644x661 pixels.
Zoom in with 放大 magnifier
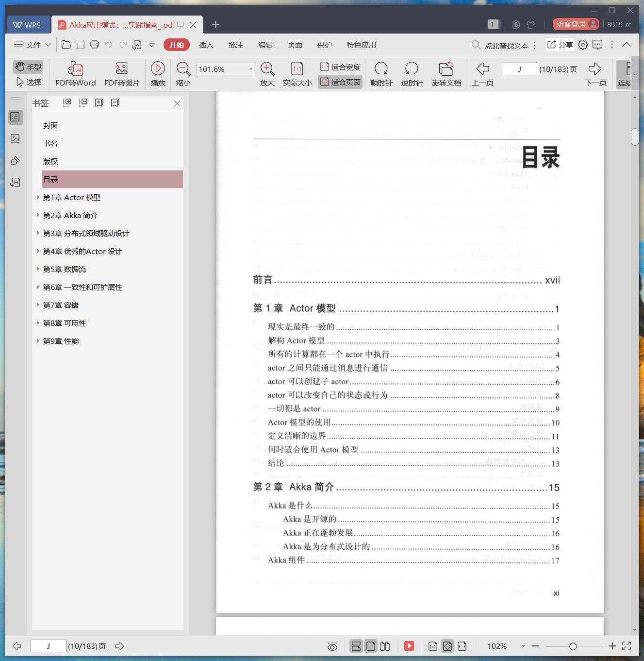coord(267,74)
